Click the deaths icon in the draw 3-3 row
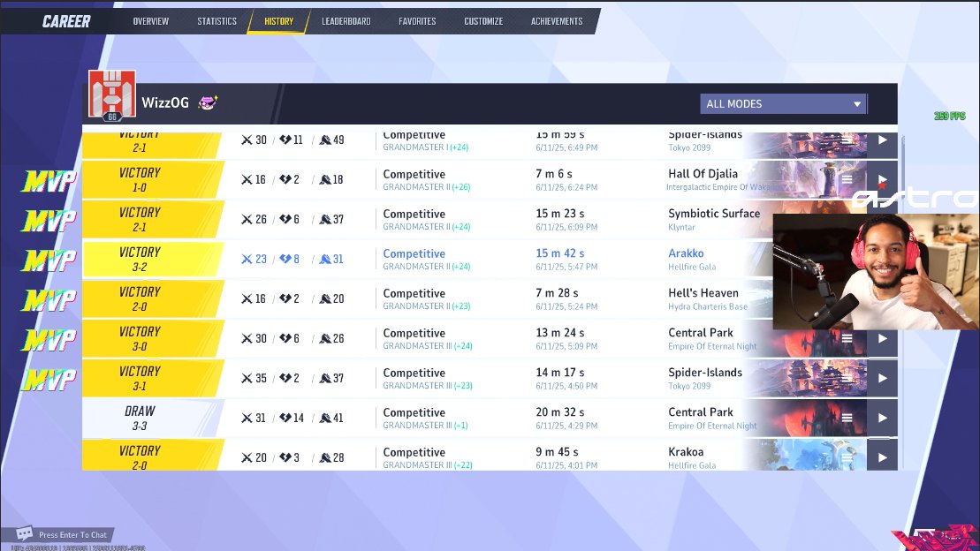Image resolution: width=980 pixels, height=551 pixels. pos(285,418)
